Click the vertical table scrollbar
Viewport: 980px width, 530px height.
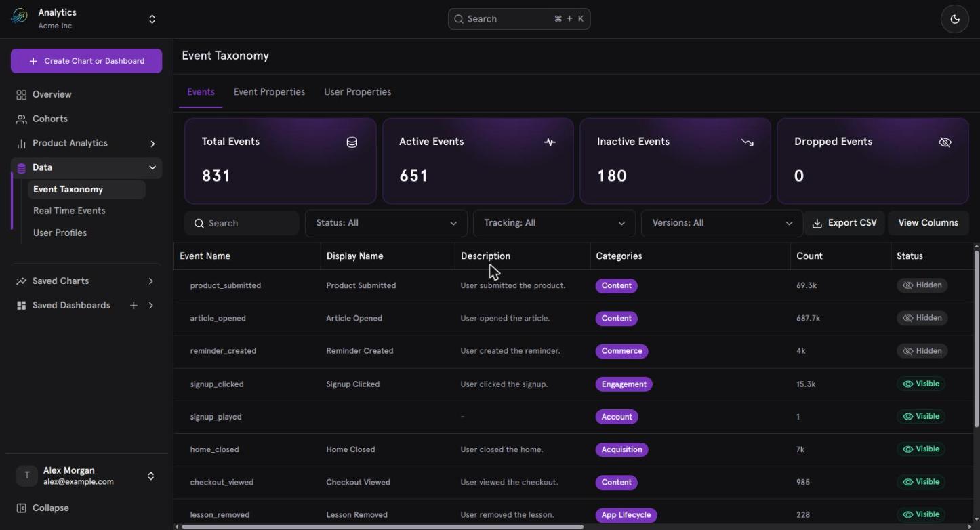point(977,339)
